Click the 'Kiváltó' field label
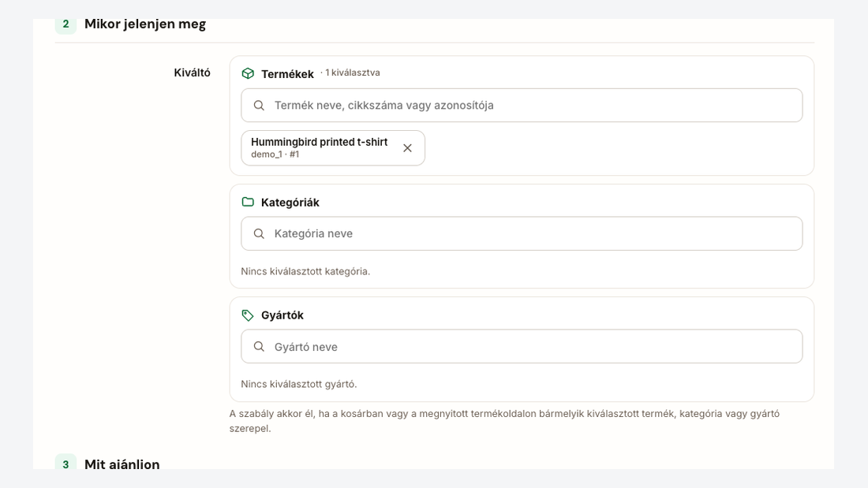 pyautogui.click(x=192, y=73)
